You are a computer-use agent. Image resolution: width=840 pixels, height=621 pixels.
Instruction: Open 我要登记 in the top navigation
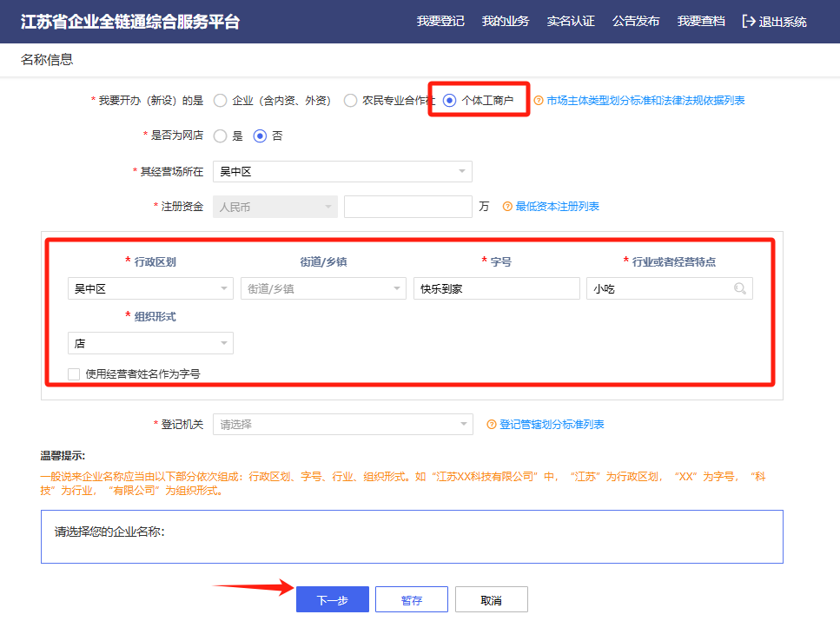click(440, 22)
